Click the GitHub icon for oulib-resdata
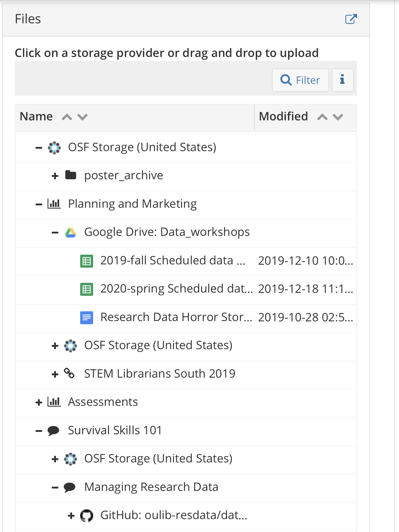399x532 pixels. (87, 515)
